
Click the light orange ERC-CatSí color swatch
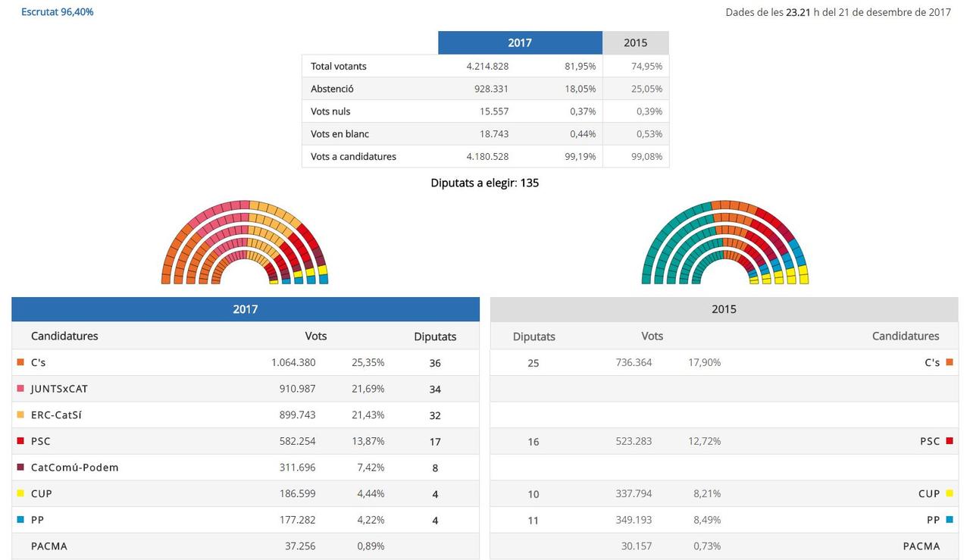[20, 415]
